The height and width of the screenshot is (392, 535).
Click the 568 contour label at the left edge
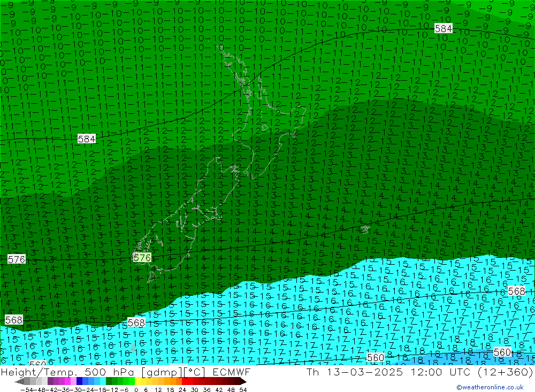[14, 320]
